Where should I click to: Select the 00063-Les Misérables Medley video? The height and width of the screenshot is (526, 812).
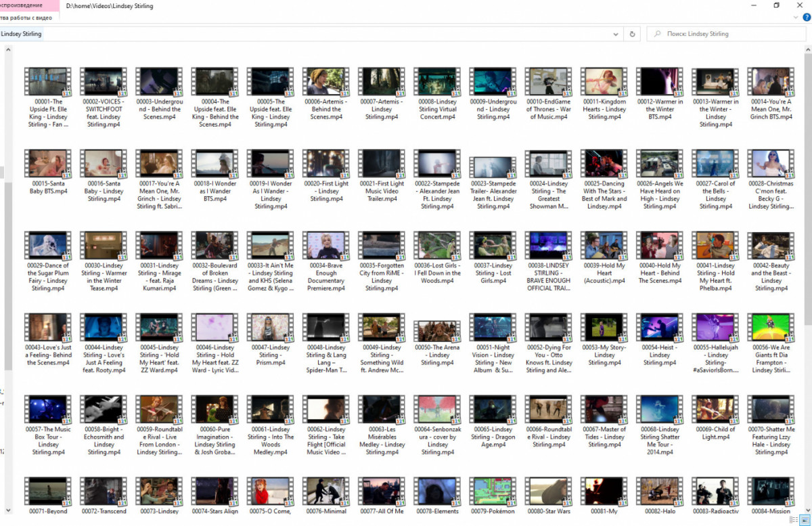382,410
